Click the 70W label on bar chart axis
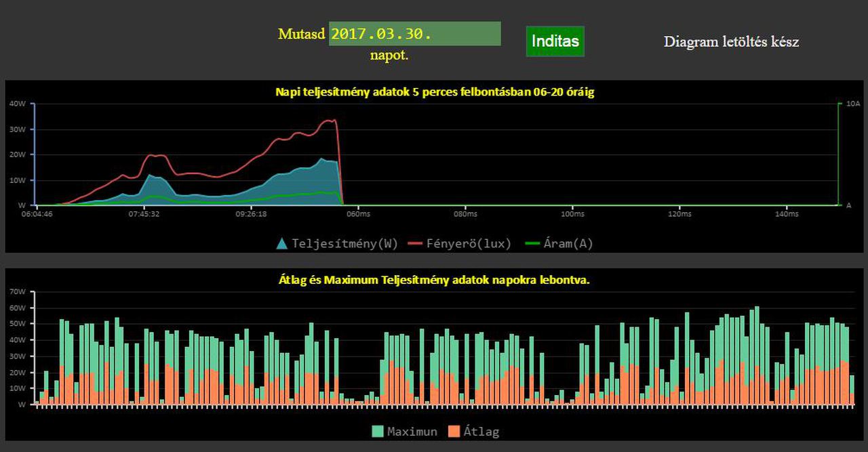The height and width of the screenshot is (452, 868). pos(18,291)
